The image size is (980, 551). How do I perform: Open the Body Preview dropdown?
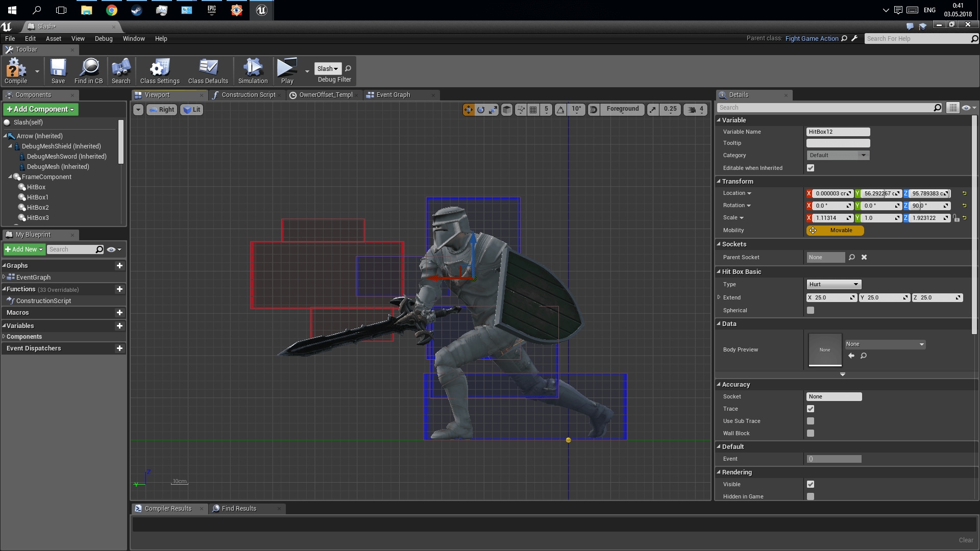[x=885, y=344]
